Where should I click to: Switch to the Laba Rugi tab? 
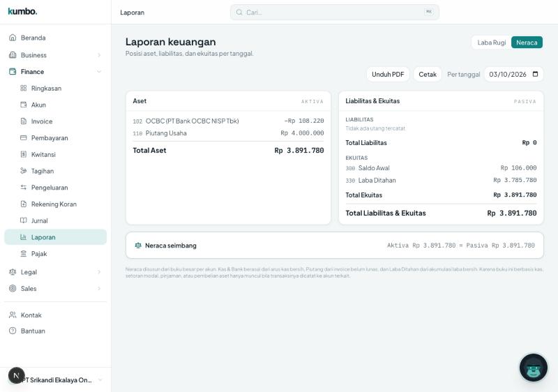pyautogui.click(x=492, y=43)
